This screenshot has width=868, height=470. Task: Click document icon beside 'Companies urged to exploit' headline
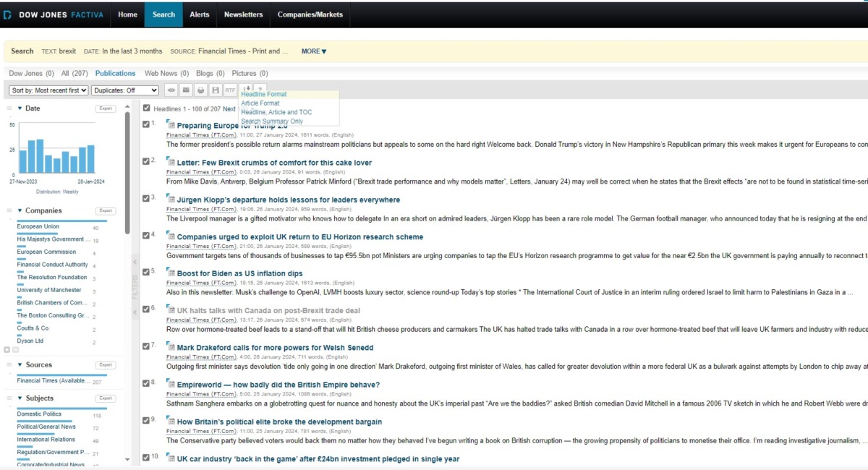171,236
